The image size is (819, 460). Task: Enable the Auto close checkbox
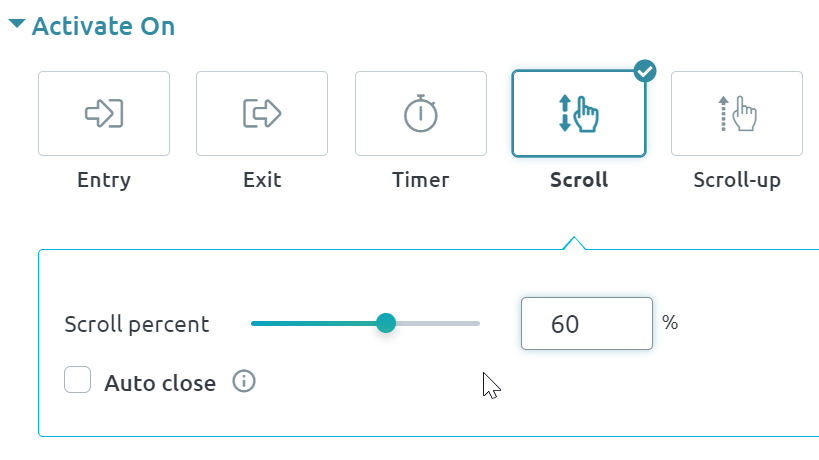point(78,381)
